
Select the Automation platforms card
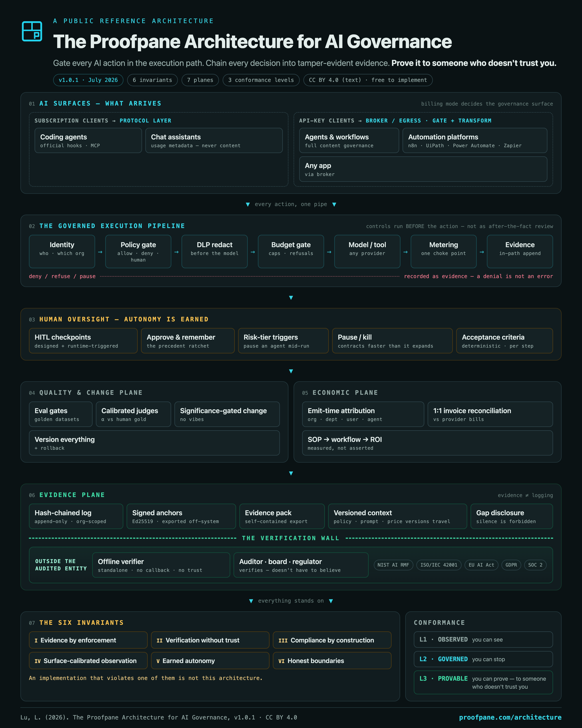pos(475,141)
